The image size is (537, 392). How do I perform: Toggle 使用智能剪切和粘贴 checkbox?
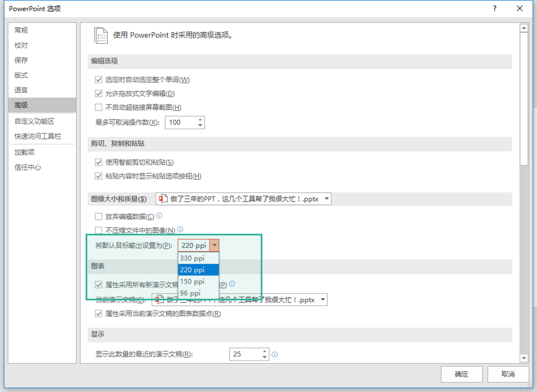pos(98,162)
